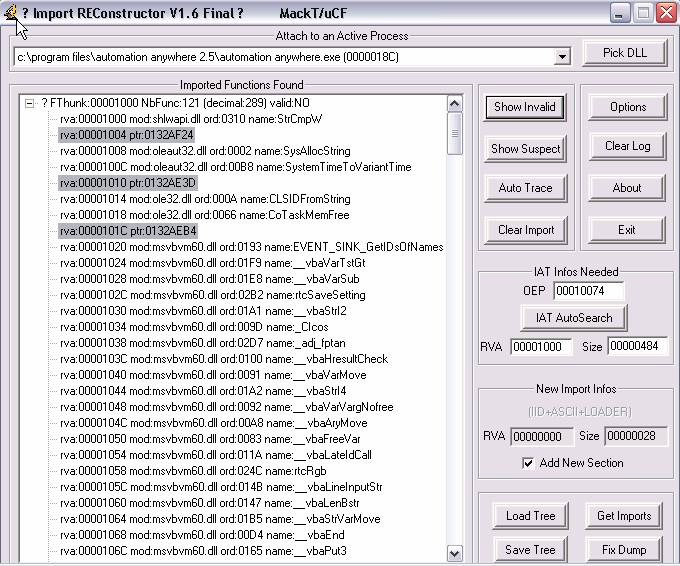The height and width of the screenshot is (566, 680).
Task: Click the Save Tree button
Action: [x=530, y=550]
